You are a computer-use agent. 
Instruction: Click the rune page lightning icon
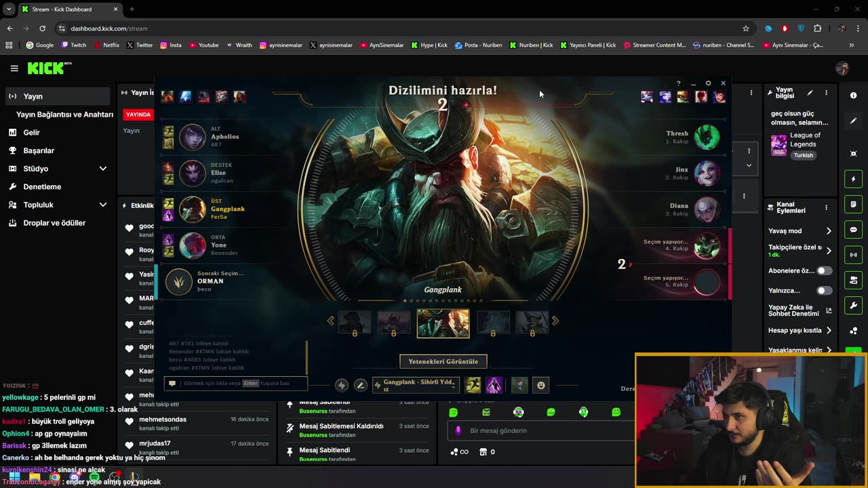click(342, 385)
